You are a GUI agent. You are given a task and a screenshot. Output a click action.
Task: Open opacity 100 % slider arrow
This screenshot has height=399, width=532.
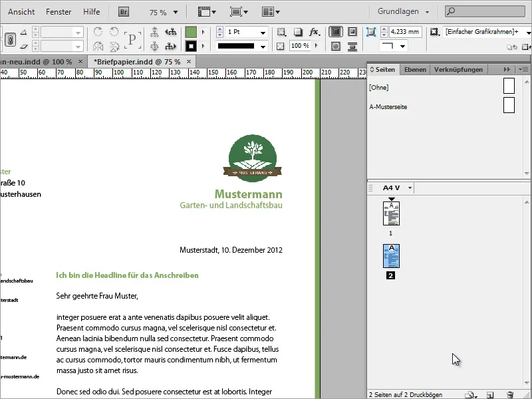(x=317, y=45)
